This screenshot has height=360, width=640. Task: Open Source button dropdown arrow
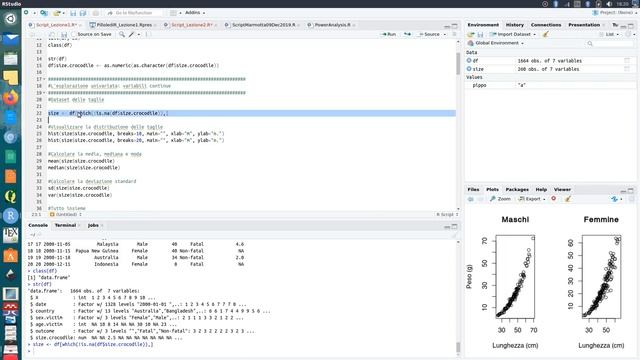pyautogui.click(x=444, y=34)
